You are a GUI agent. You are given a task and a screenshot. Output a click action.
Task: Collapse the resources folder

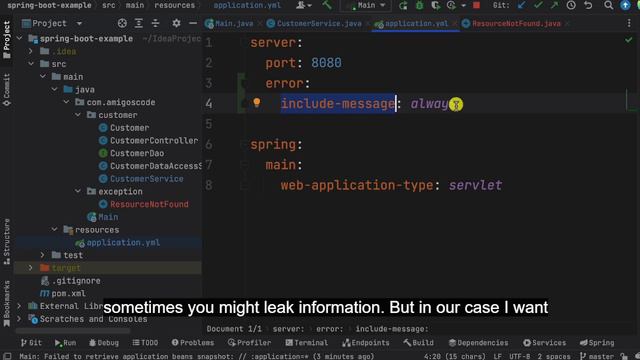pos(54,229)
